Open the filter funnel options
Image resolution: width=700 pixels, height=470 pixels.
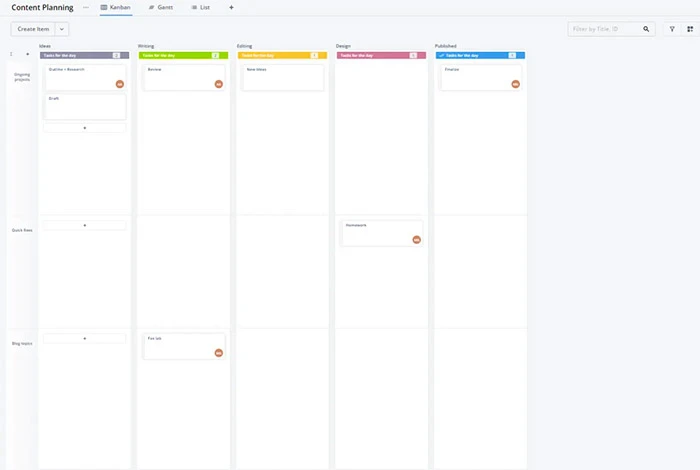coord(672,29)
